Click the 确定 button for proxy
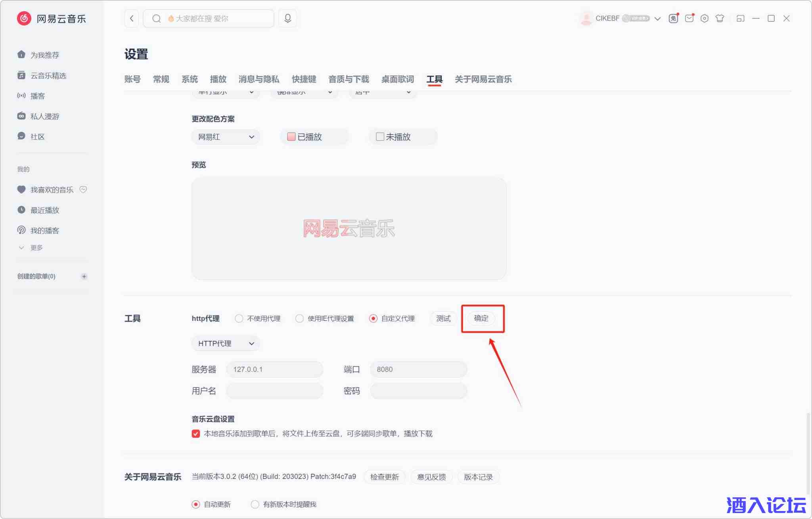 point(481,318)
